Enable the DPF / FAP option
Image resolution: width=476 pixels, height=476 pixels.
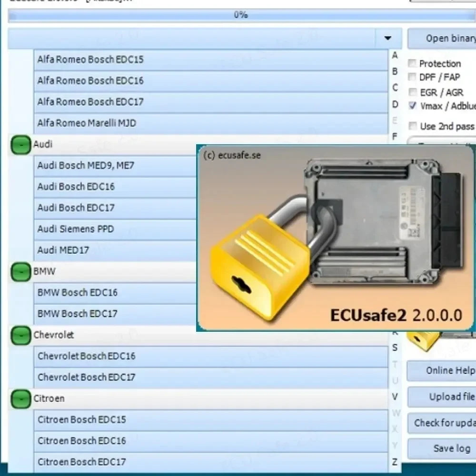412,78
